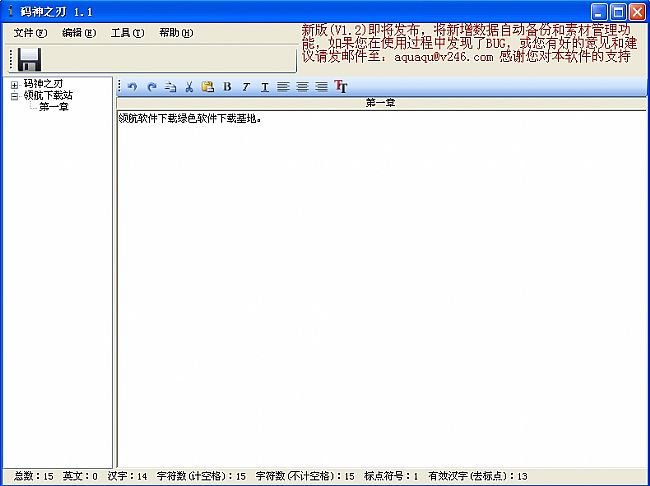Undo the last edit
650x486 pixels.
coord(133,87)
